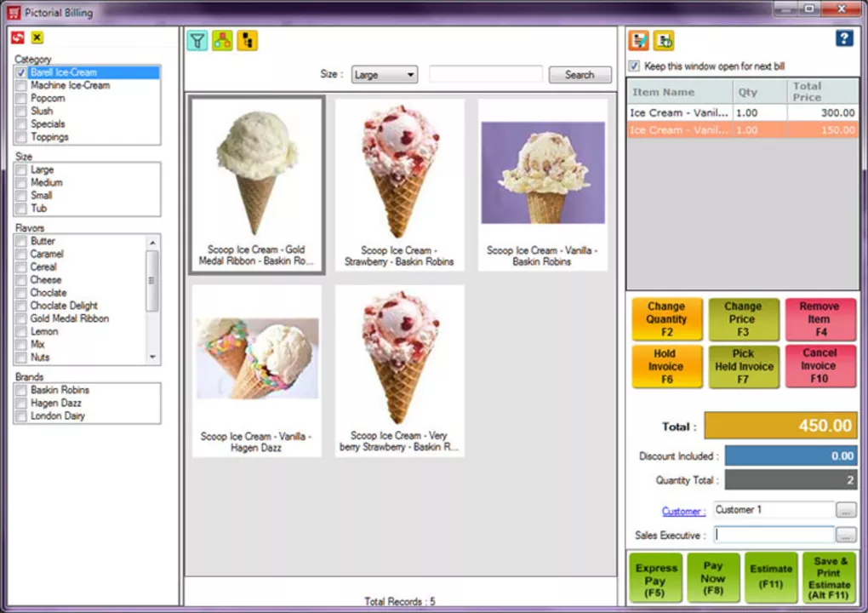This screenshot has width=868, height=613.
Task: Uncheck the Barell Ice-Cream category
Action: pos(21,73)
